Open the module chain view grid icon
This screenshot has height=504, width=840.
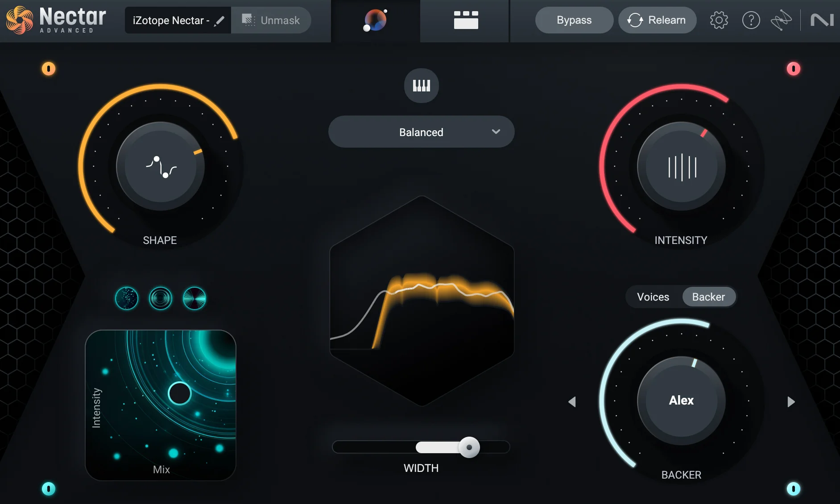(x=464, y=21)
